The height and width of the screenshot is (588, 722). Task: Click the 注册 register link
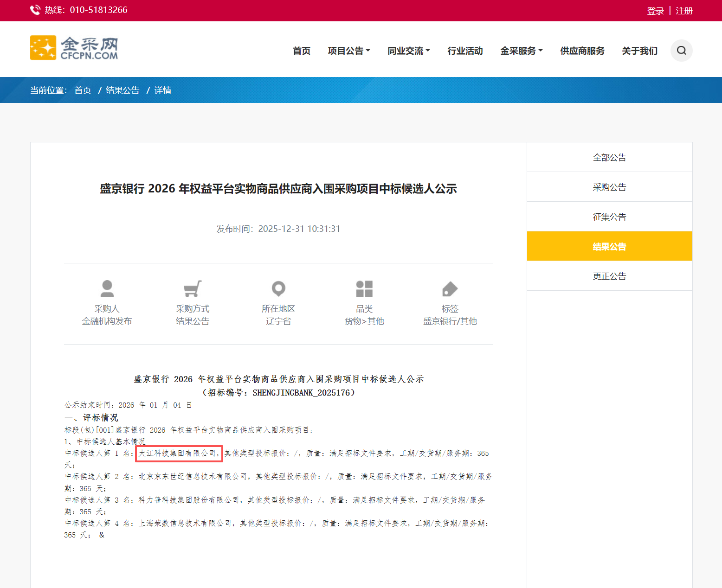(684, 11)
